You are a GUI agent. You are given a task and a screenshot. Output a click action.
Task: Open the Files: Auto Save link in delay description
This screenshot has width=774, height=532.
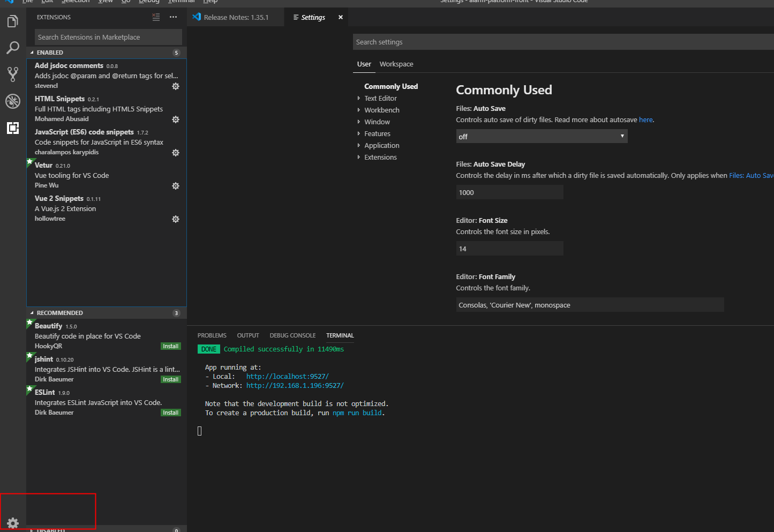[751, 175]
